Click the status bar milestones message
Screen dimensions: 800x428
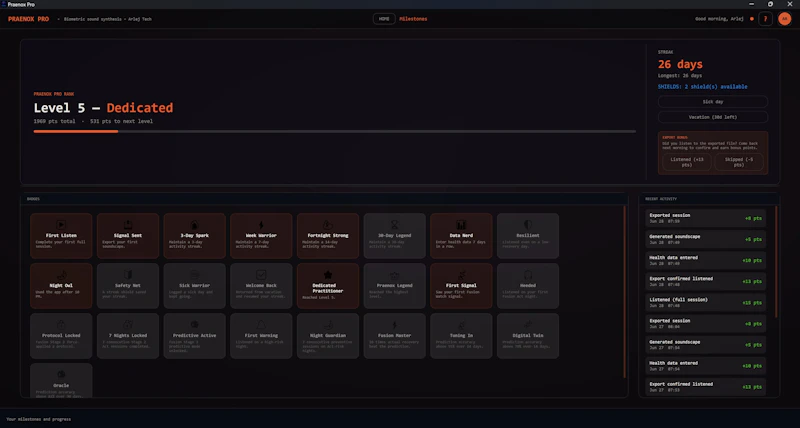(x=39, y=419)
